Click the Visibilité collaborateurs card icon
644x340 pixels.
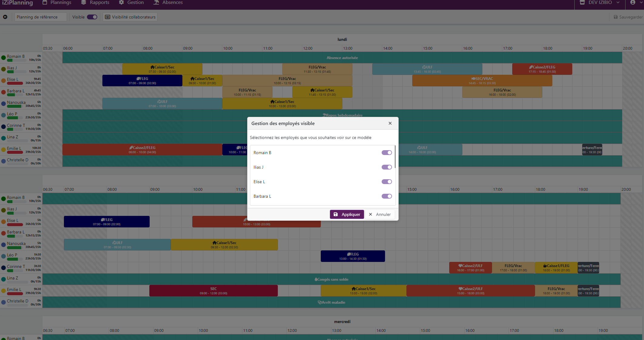[x=108, y=17]
